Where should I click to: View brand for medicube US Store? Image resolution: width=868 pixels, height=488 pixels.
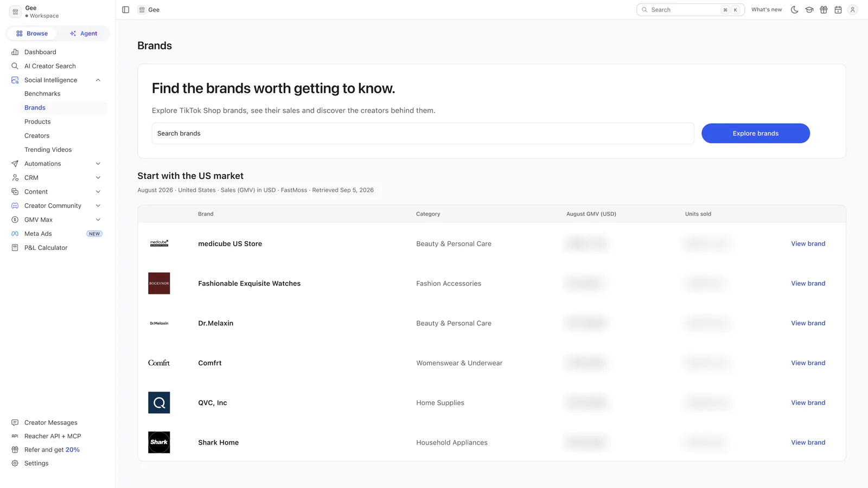tap(808, 244)
